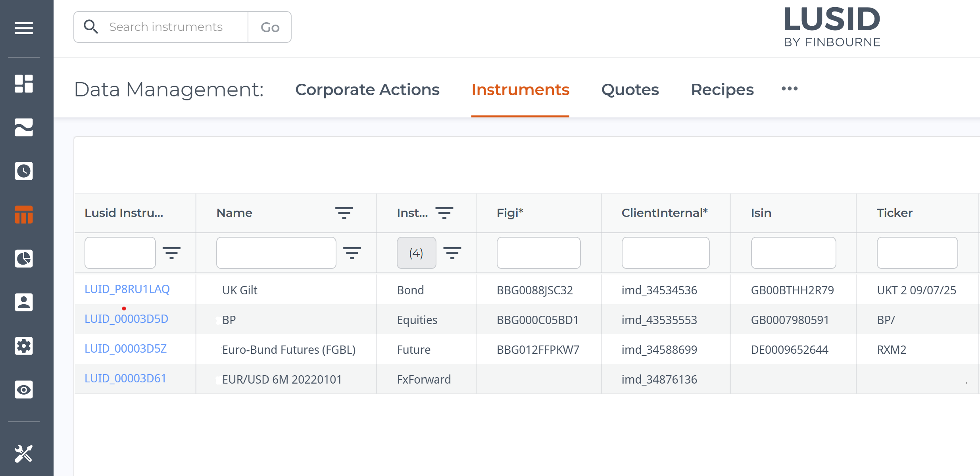Open the wrench tools sidebar icon

tap(24, 453)
